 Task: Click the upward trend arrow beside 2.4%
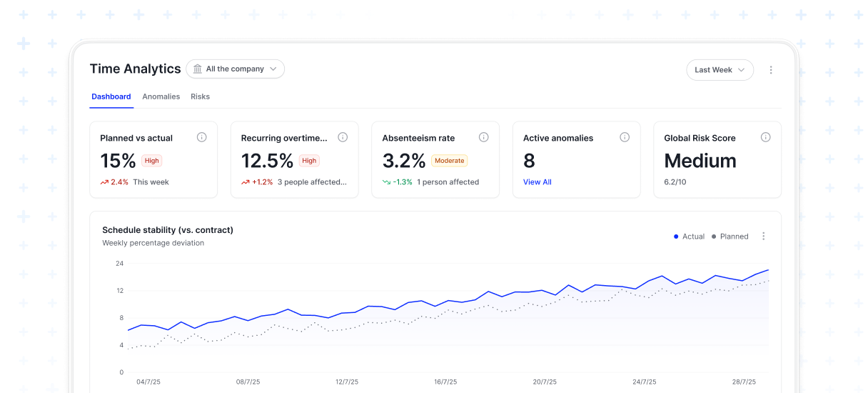tap(104, 182)
